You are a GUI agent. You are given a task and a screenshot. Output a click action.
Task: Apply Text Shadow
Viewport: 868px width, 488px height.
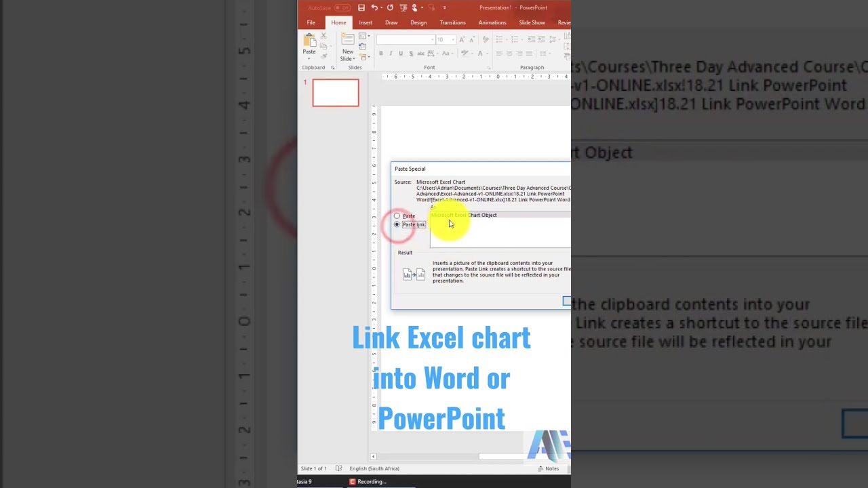point(411,54)
